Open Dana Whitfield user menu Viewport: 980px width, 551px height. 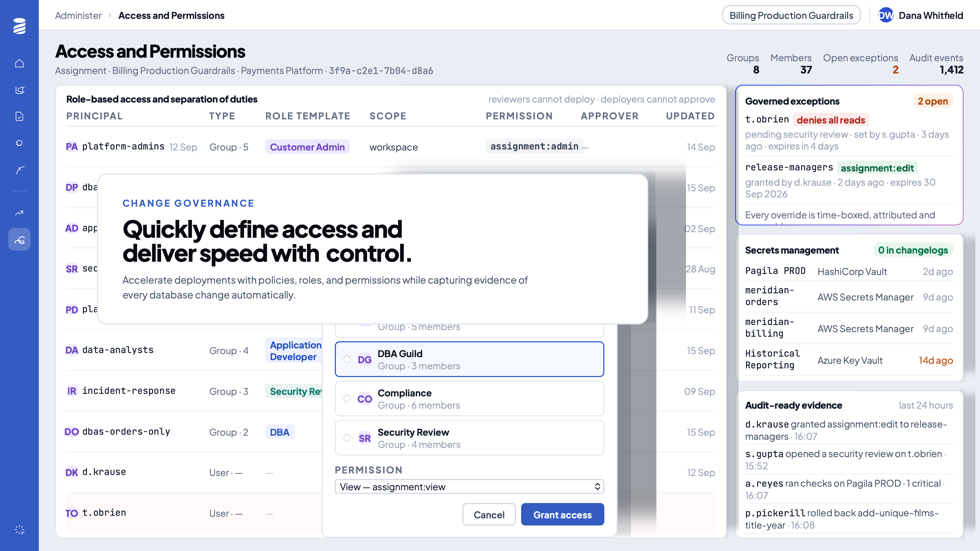tap(921, 15)
